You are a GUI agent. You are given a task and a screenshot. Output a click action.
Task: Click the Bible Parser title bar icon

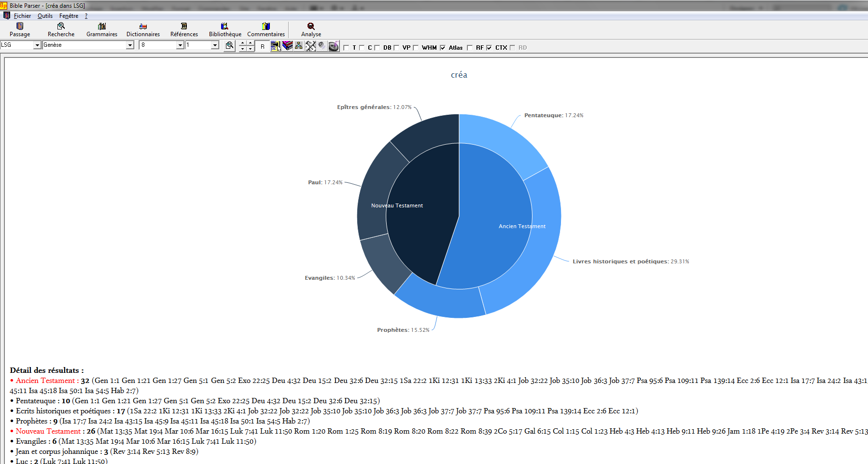pyautogui.click(x=3, y=5)
